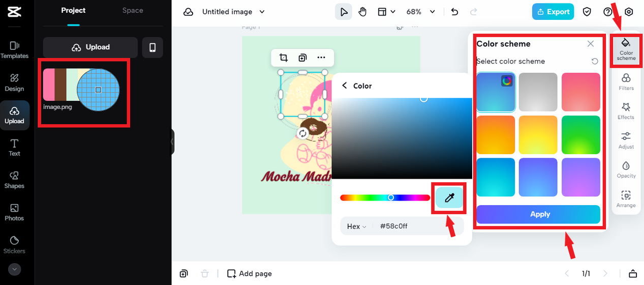
Task: Open the Templates sidebar panel
Action: 14,50
